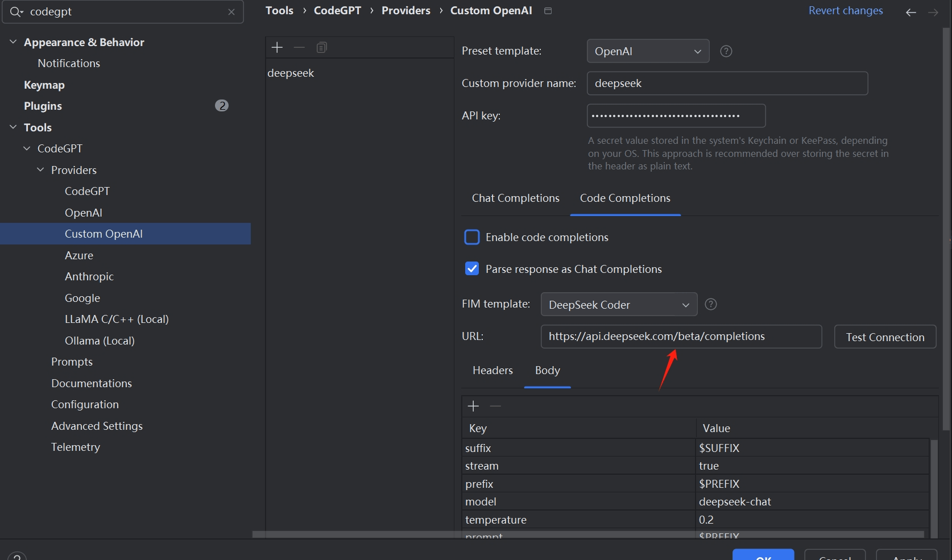The height and width of the screenshot is (560, 952).
Task: Select the Google provider
Action: (82, 298)
